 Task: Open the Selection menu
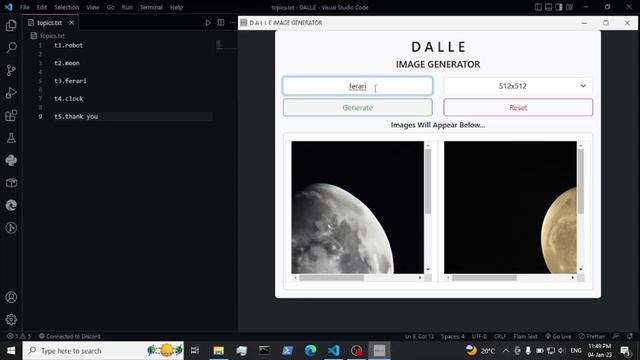67,7
